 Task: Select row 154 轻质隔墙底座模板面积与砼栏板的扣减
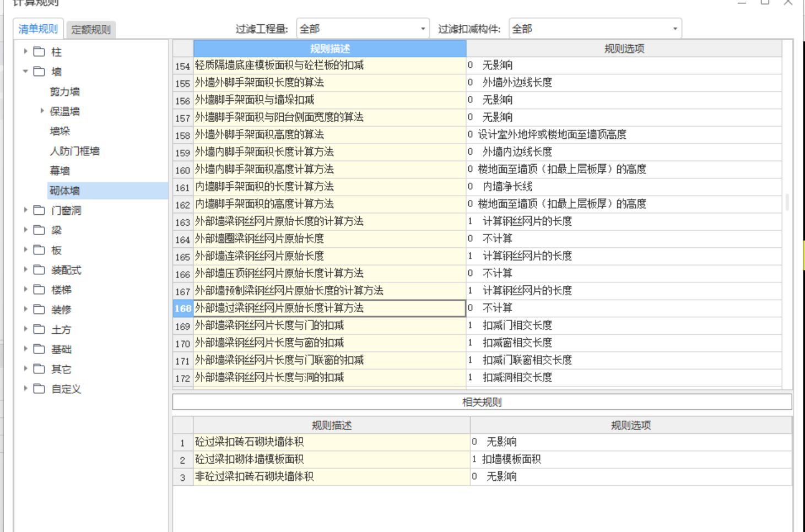pyautogui.click(x=329, y=65)
